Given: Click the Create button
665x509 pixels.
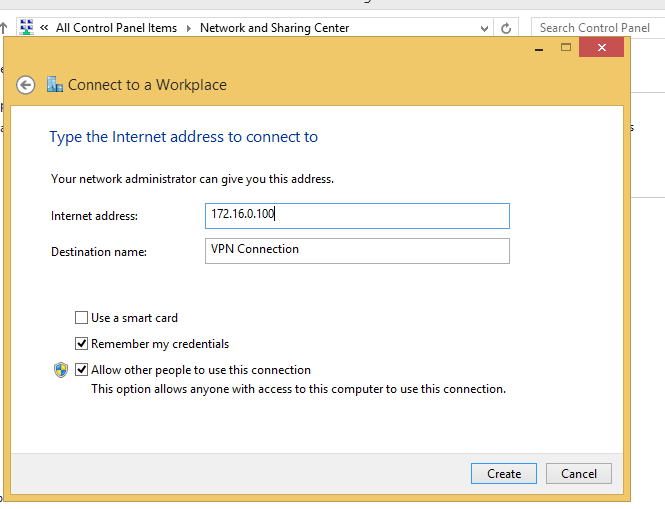Looking at the screenshot, I should point(503,473).
